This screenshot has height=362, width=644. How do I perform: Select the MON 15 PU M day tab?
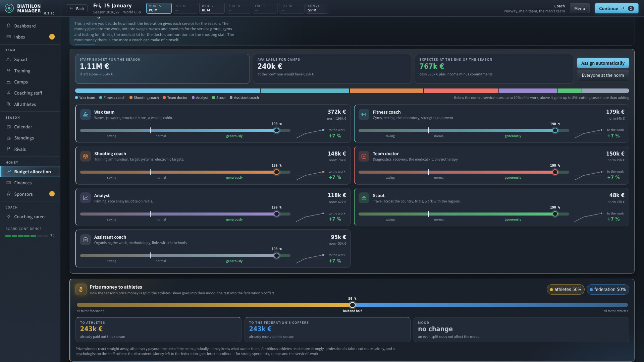click(159, 8)
